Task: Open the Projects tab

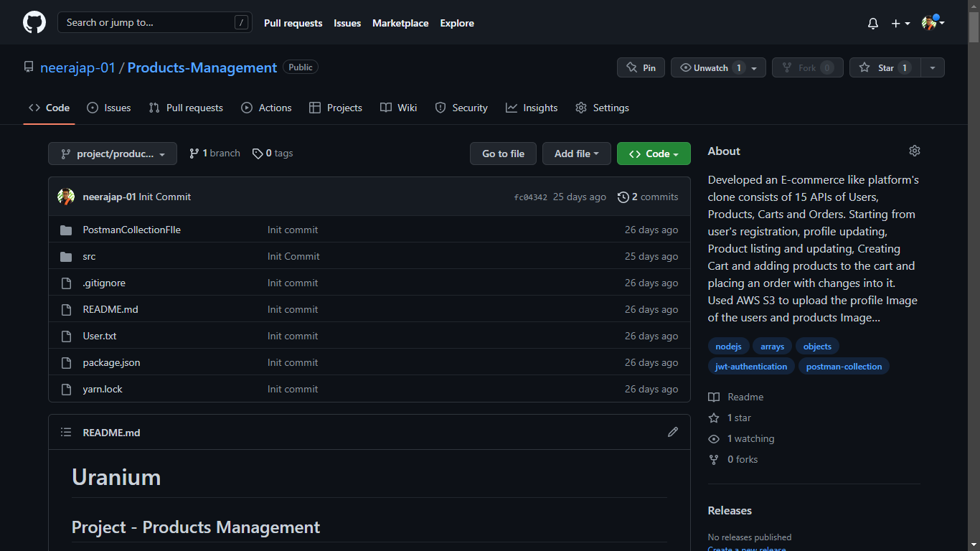Action: point(336,108)
